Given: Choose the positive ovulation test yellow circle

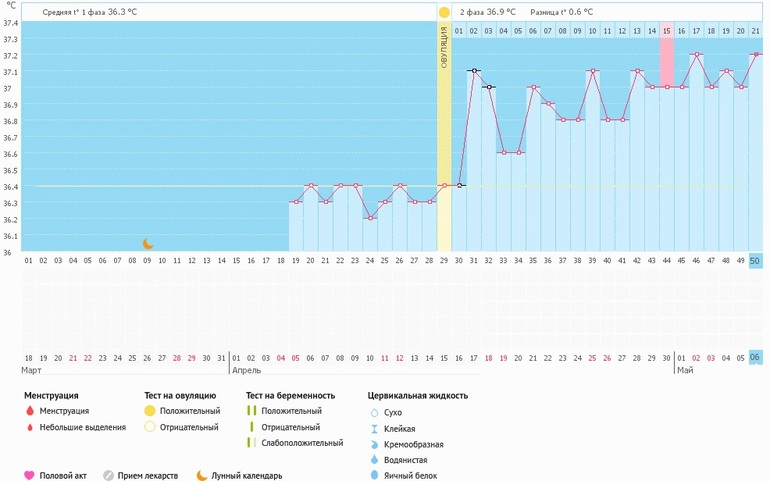Looking at the screenshot, I should [150, 411].
